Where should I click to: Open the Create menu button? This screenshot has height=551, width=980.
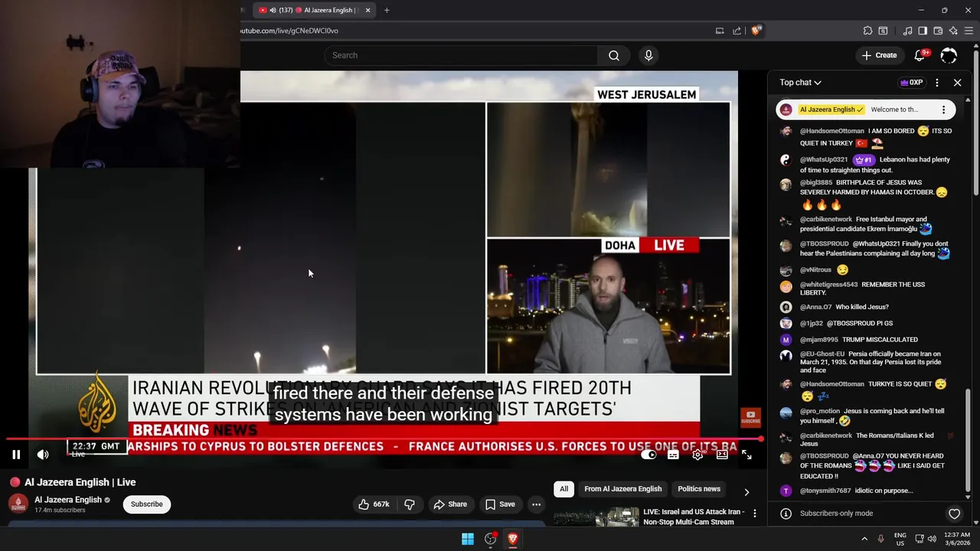878,55
